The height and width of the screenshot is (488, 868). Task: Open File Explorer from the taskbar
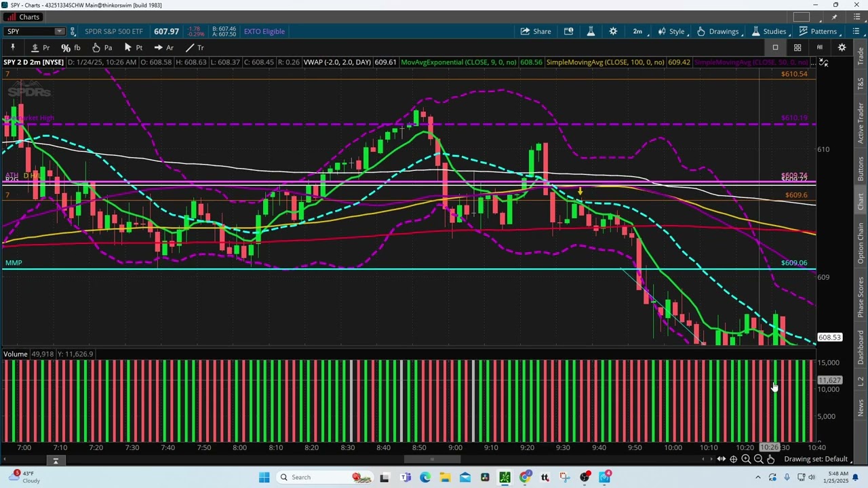pyautogui.click(x=445, y=477)
